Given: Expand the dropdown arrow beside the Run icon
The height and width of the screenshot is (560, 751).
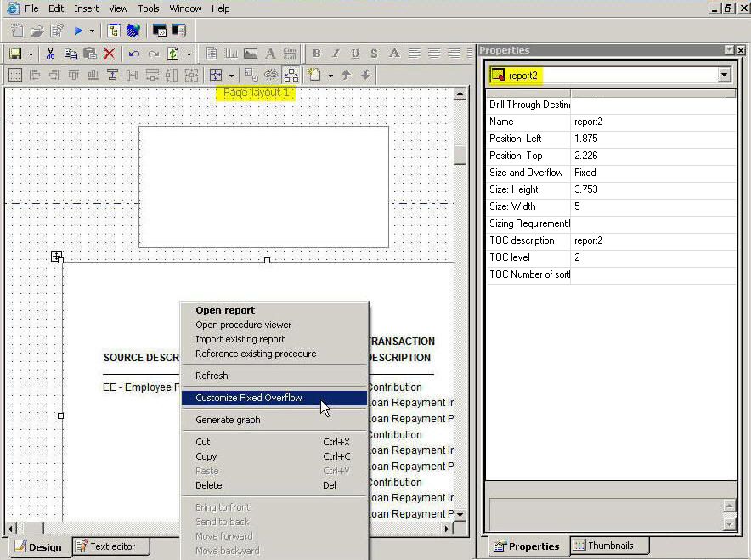Looking at the screenshot, I should (x=92, y=31).
